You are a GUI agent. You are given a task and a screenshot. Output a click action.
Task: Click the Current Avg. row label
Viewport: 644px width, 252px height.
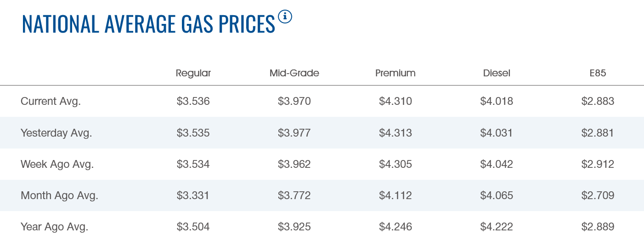[51, 101]
